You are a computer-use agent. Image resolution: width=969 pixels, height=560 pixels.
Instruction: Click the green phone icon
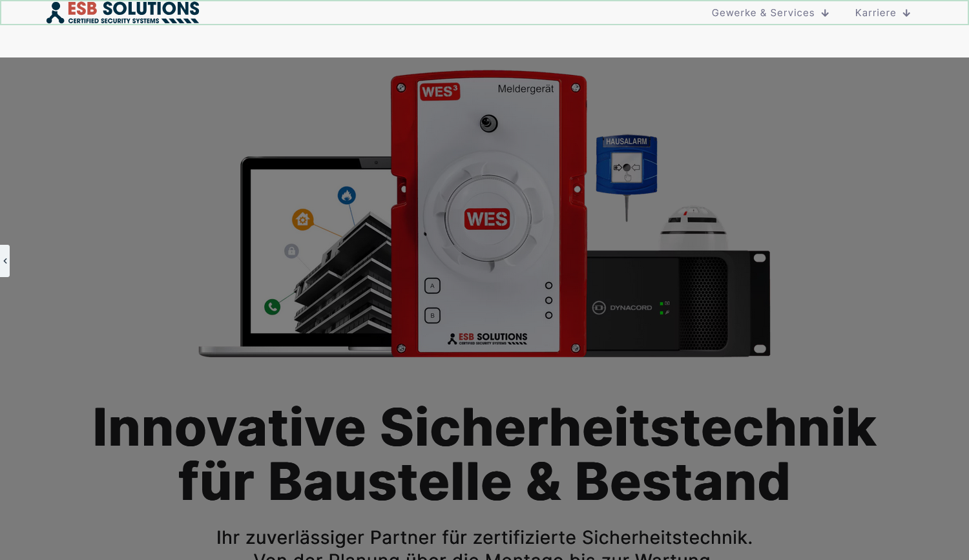(273, 307)
